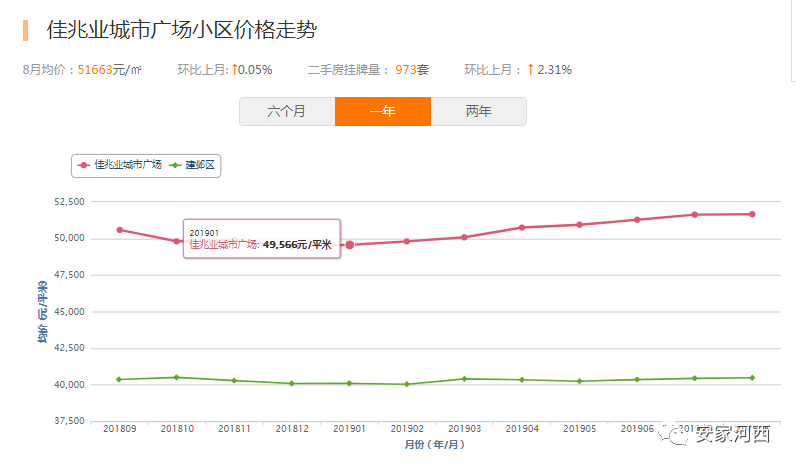The height and width of the screenshot is (468, 796).
Task: Click the 973套 listing count value
Action: (x=412, y=70)
